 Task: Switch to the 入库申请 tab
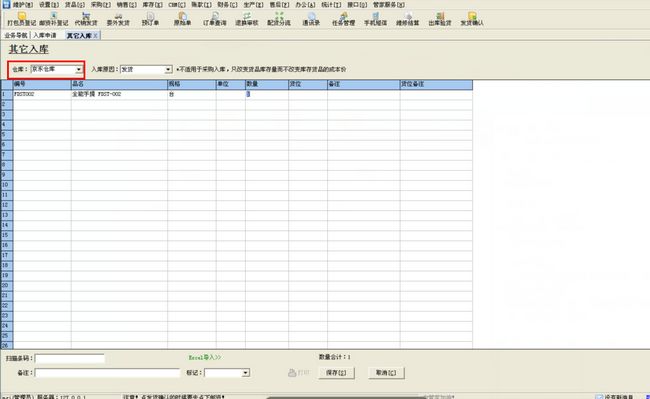click(45, 36)
